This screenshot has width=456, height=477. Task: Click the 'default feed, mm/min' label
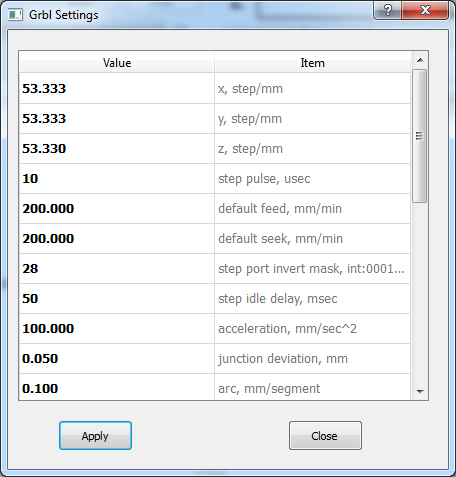(x=280, y=209)
